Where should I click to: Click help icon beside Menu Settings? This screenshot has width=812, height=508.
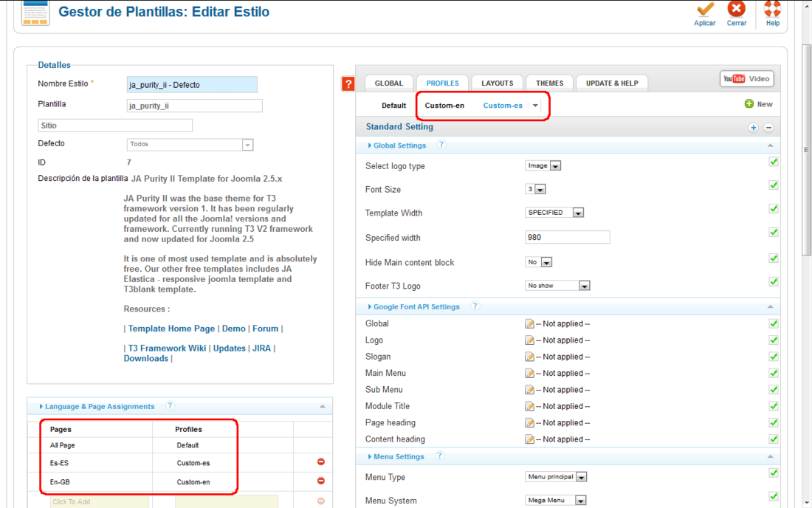tap(439, 456)
